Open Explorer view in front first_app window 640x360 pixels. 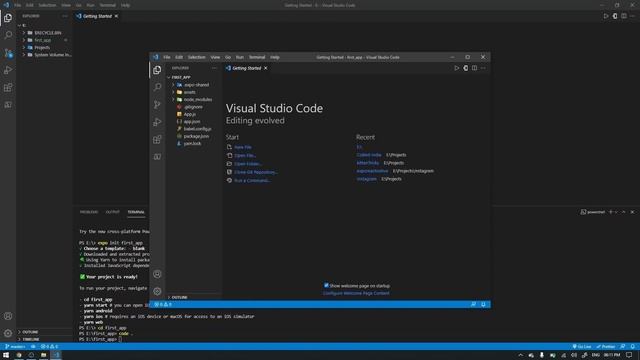tap(157, 70)
